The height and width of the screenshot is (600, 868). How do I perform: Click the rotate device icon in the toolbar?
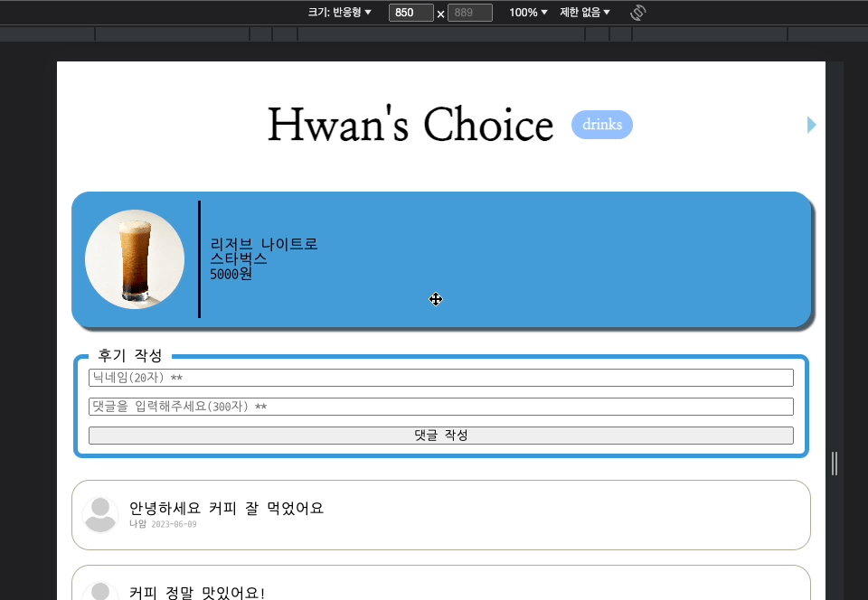637,12
